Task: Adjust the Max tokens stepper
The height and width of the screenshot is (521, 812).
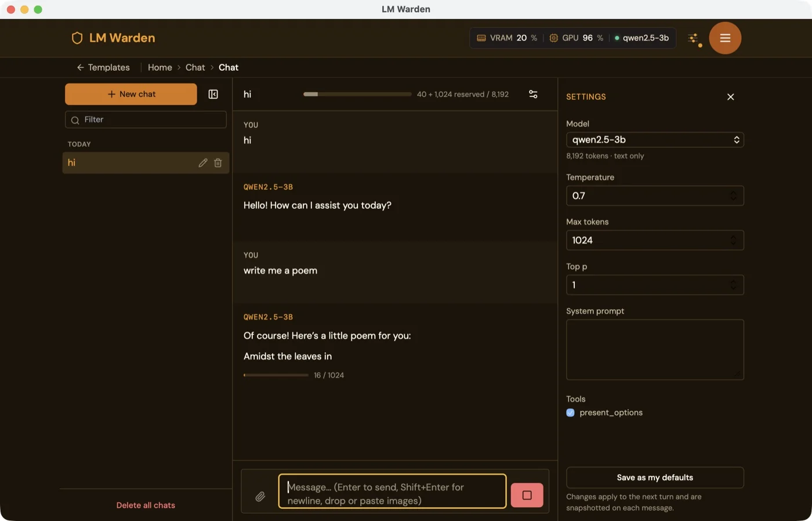Action: point(733,240)
